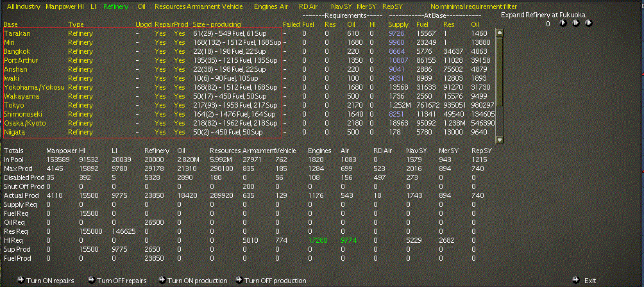This screenshot has width=644, height=287.
Task: Sort by the Upgd column header
Action: coord(142,24)
